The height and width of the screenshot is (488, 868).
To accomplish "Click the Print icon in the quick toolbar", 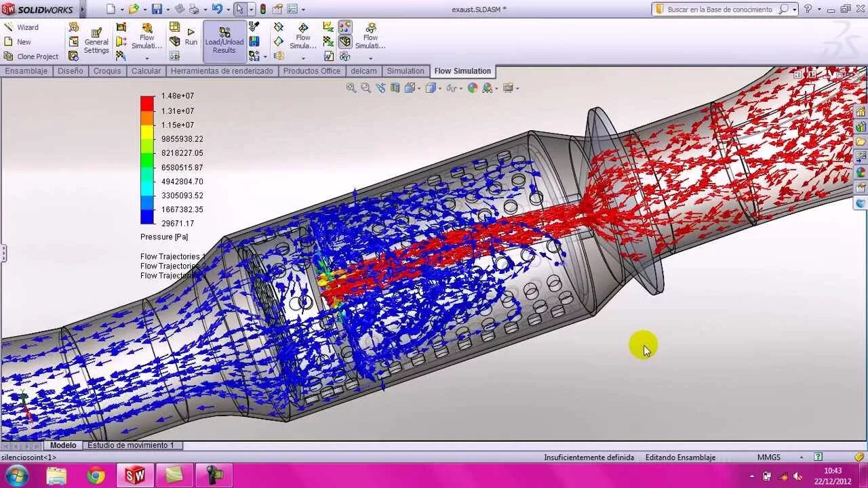I will pos(194,9).
